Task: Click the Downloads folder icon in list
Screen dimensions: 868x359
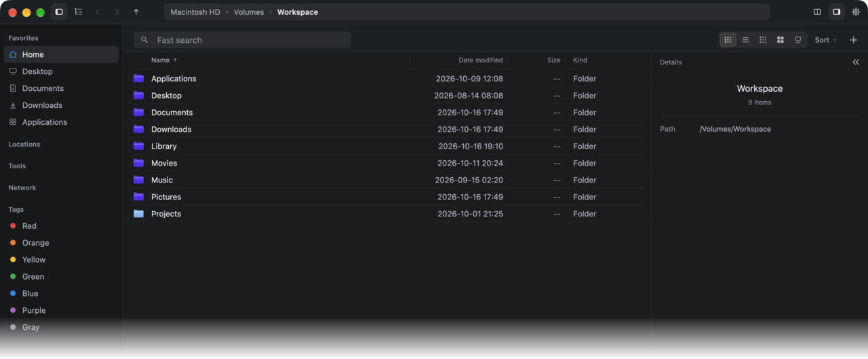Action: pyautogui.click(x=139, y=129)
